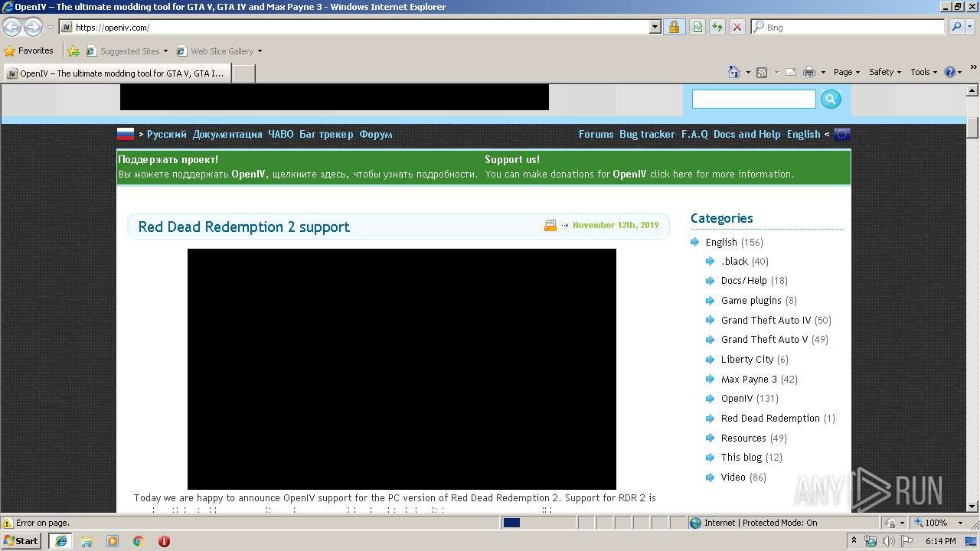Click the top black site banner
This screenshot has height=551, width=980.
click(335, 97)
